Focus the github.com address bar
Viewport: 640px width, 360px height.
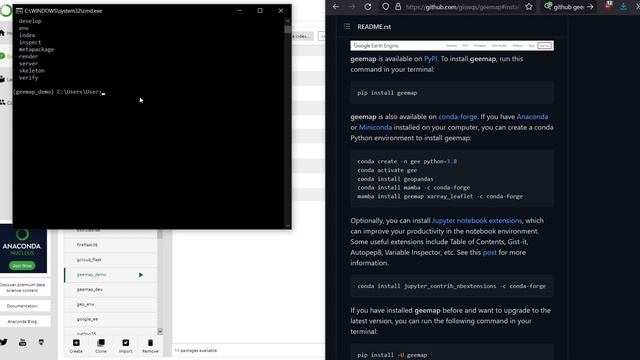click(x=462, y=7)
